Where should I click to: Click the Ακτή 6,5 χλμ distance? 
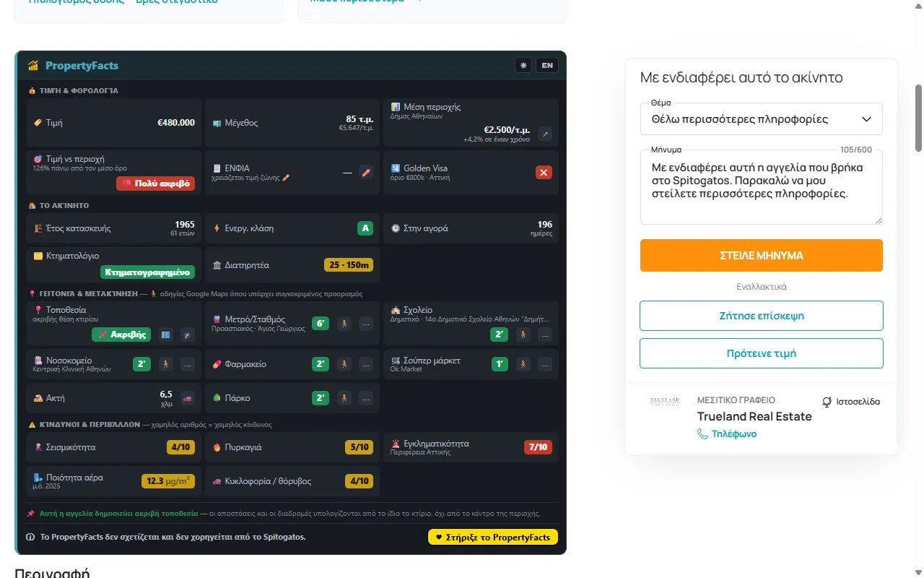pyautogui.click(x=166, y=398)
